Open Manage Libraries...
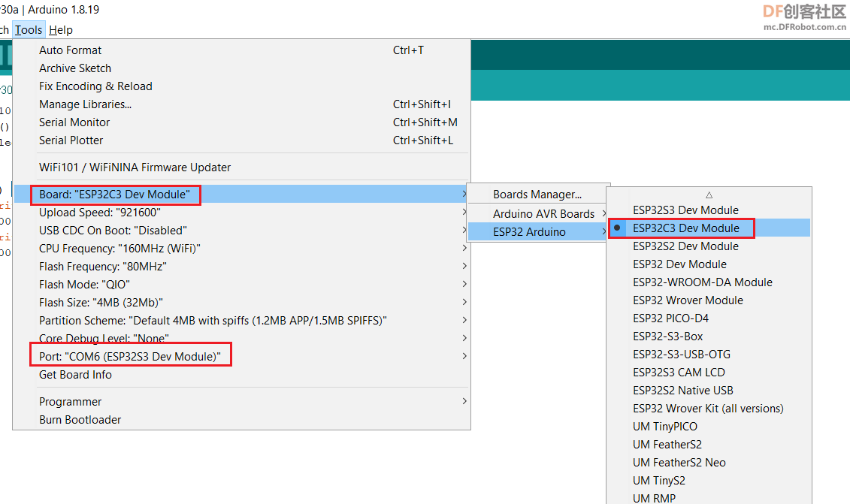The image size is (850, 504). click(242, 104)
